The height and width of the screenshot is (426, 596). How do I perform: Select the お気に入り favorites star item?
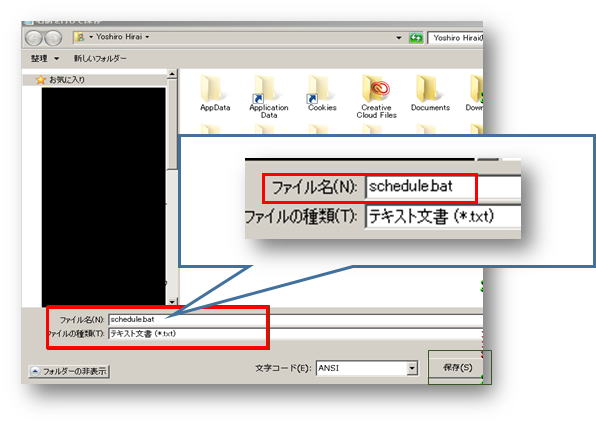[61, 80]
